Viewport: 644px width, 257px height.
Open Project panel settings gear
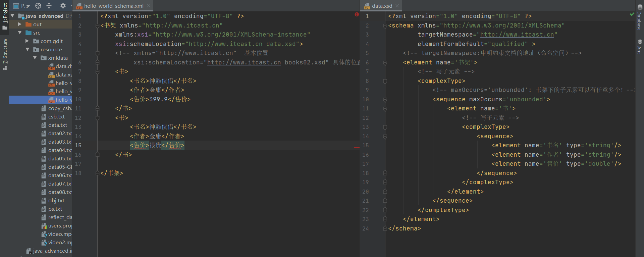point(63,6)
